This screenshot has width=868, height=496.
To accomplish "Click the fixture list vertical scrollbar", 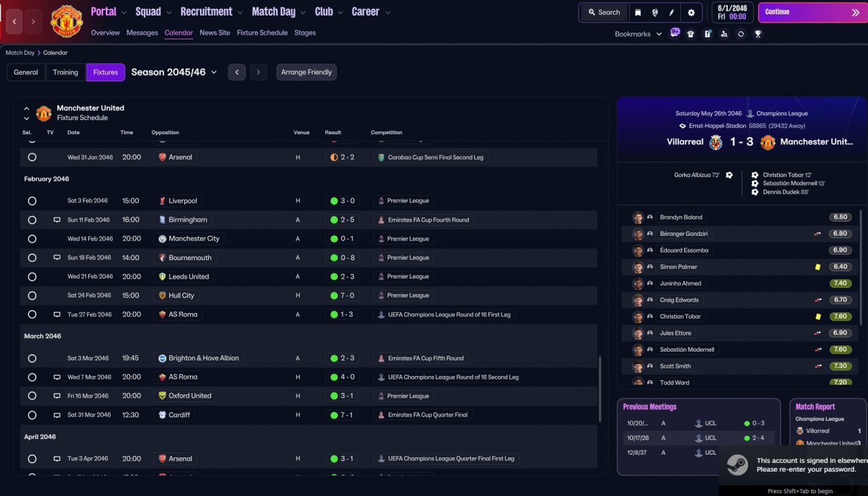I will tap(600, 390).
